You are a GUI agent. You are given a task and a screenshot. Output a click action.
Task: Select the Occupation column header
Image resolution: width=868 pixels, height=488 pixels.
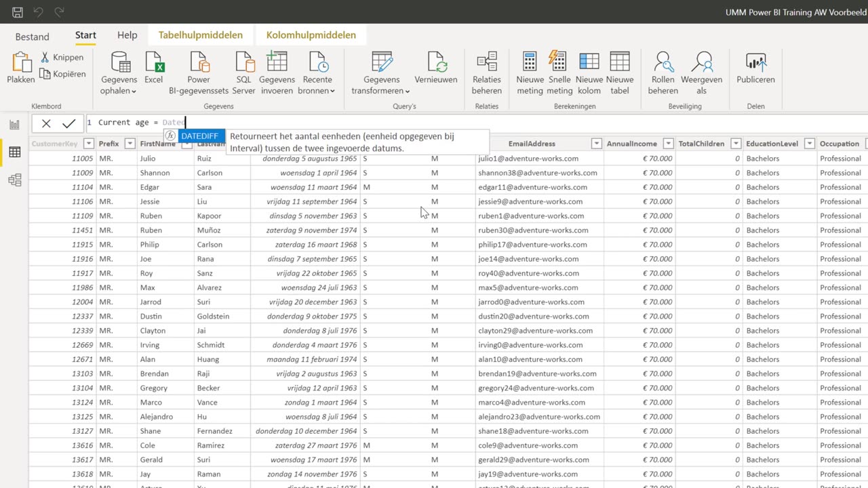click(840, 144)
